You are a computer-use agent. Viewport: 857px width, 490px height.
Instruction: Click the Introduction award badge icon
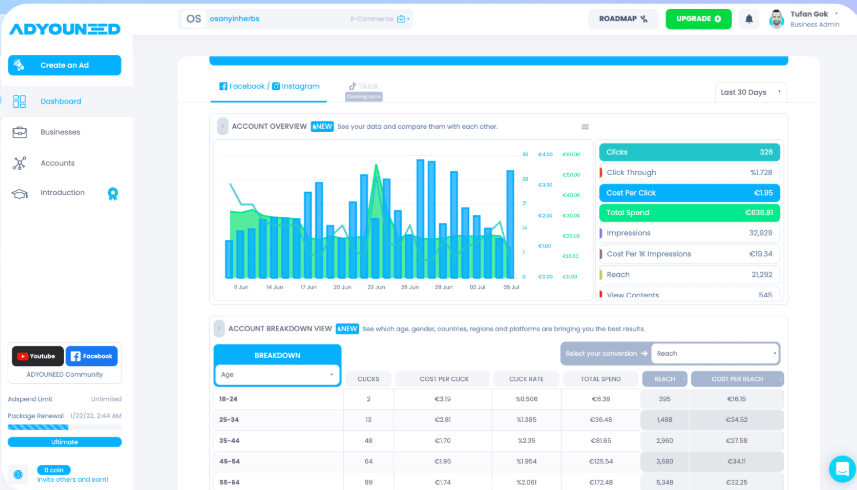(113, 193)
